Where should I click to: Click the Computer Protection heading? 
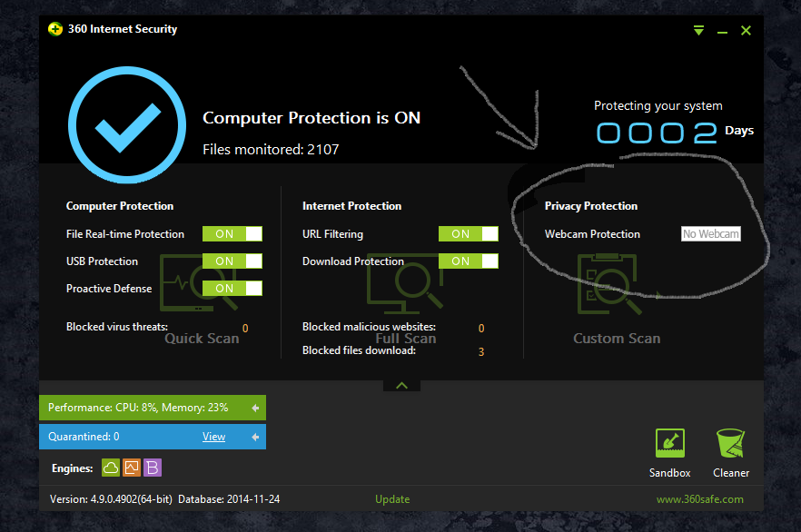click(120, 206)
